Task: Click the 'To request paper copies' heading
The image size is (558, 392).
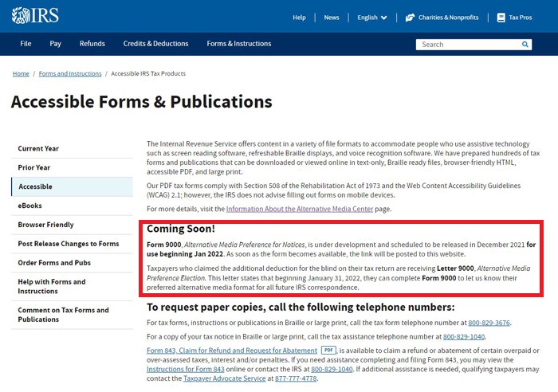Action: coord(301,307)
